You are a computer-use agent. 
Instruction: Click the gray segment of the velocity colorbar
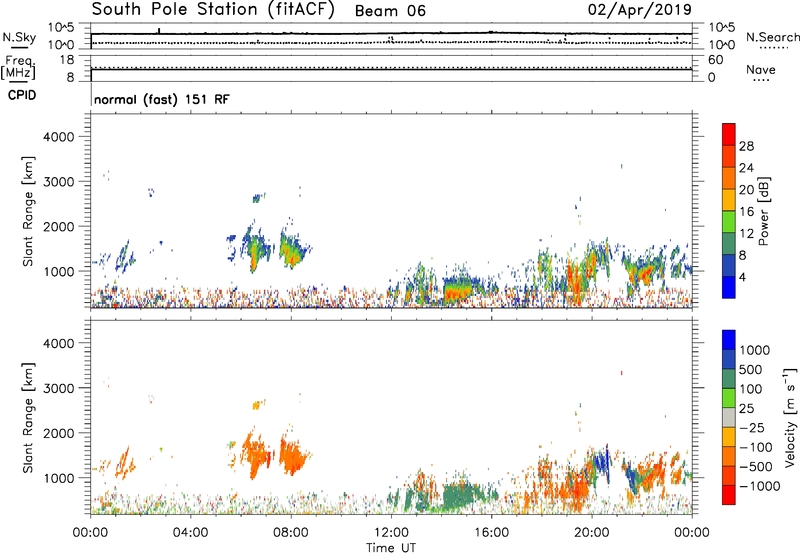[729, 418]
